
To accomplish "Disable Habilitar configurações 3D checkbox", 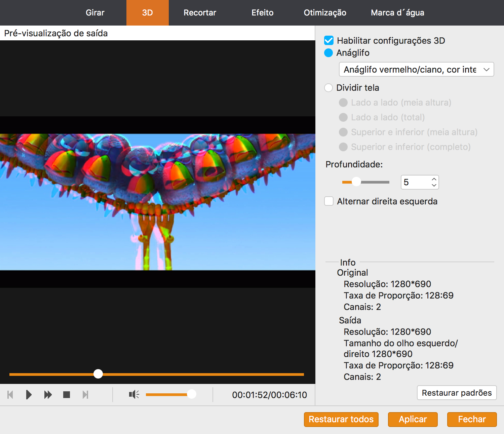I will [328, 41].
